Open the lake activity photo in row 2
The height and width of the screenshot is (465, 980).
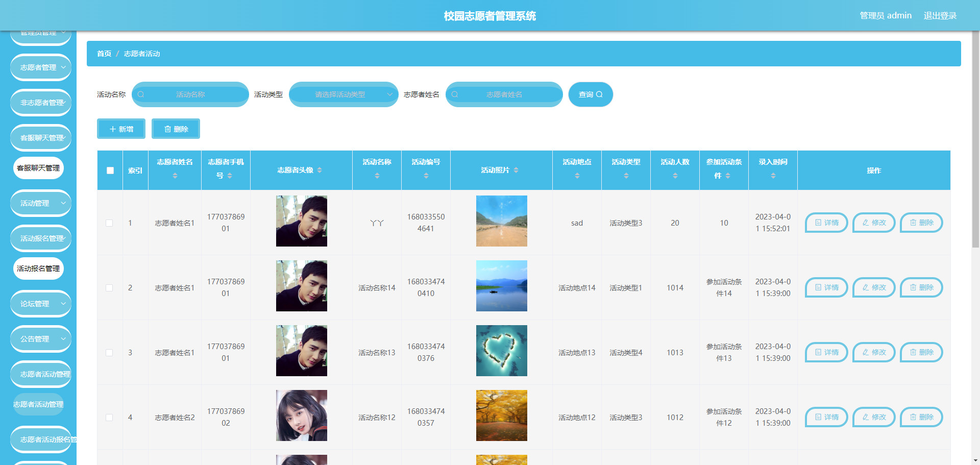point(502,286)
